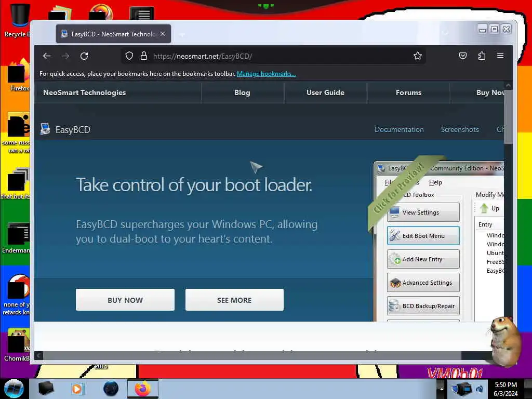The height and width of the screenshot is (399, 532).
Task: Open the tracking protection shield icon
Action: tap(129, 56)
